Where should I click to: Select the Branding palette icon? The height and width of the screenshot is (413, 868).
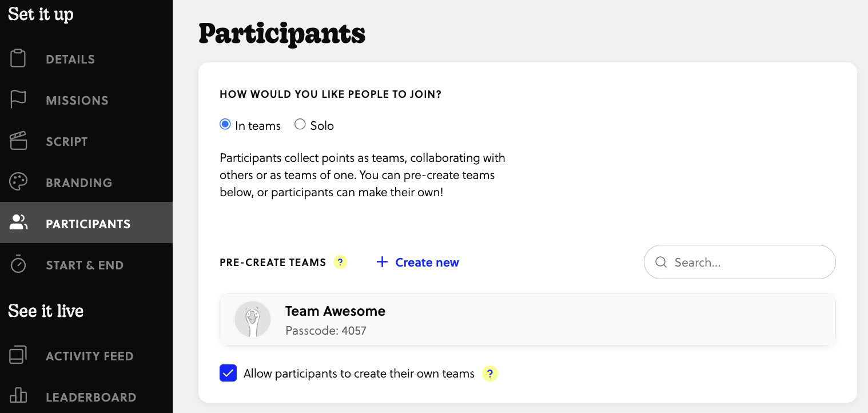pyautogui.click(x=18, y=181)
